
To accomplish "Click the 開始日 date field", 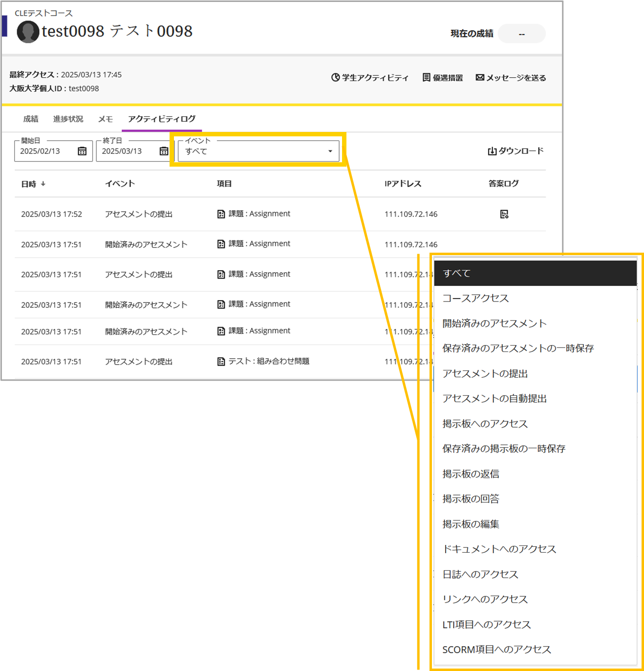I will click(53, 151).
